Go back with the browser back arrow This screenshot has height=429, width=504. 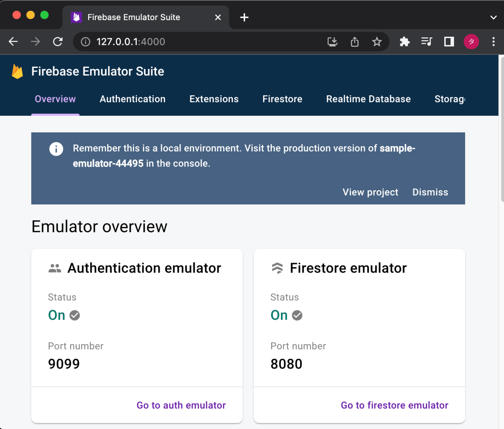tap(13, 42)
